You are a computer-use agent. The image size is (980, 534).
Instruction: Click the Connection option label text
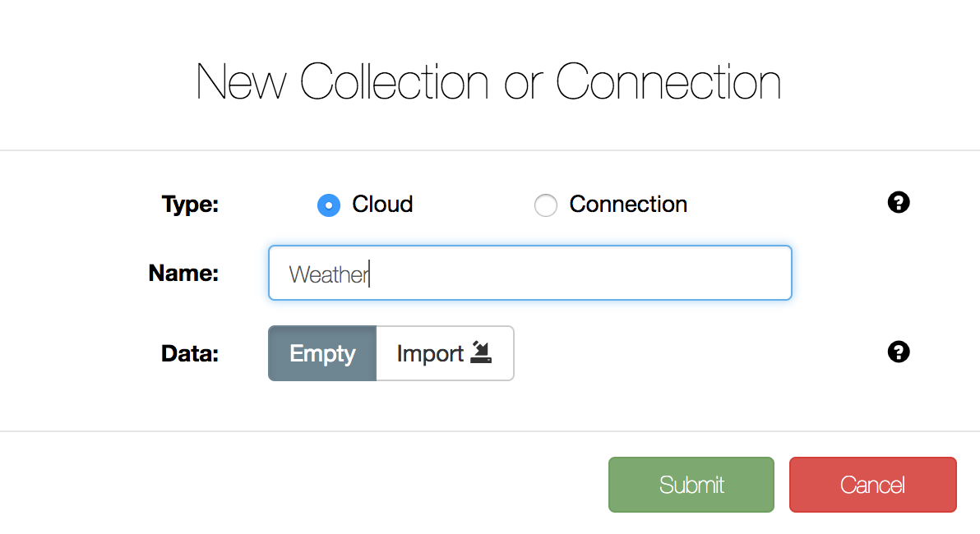tap(628, 205)
